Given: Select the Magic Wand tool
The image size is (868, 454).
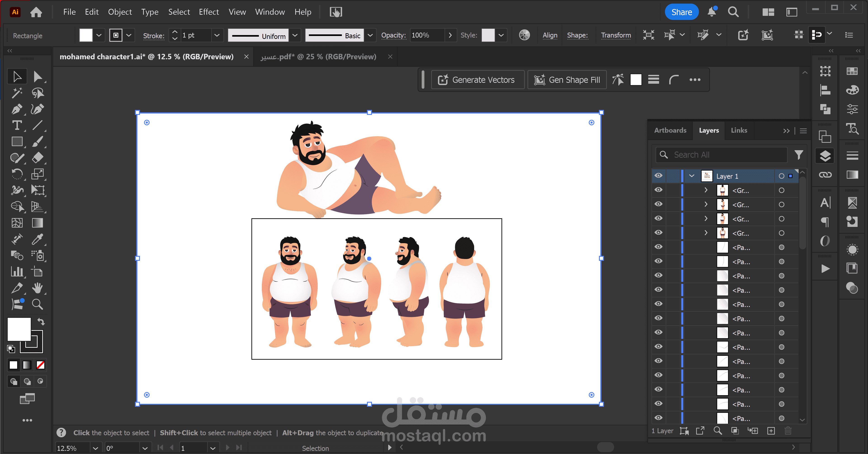Looking at the screenshot, I should (x=17, y=93).
